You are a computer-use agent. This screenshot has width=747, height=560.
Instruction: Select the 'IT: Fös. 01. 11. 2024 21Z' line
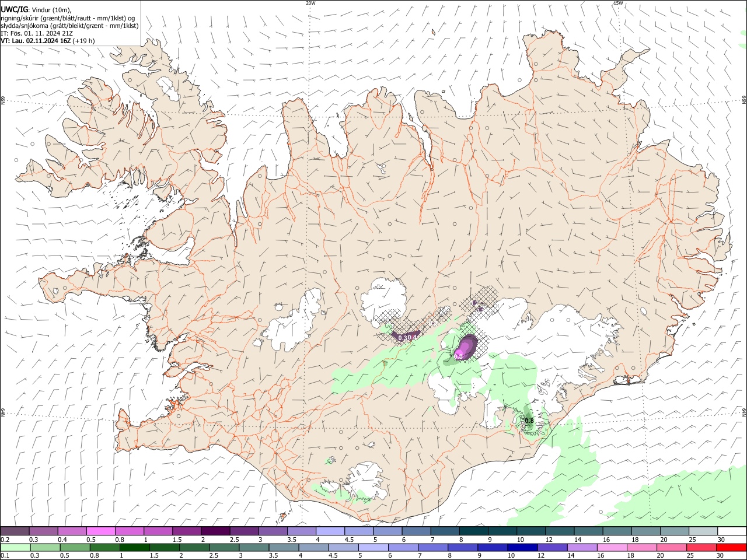point(37,33)
